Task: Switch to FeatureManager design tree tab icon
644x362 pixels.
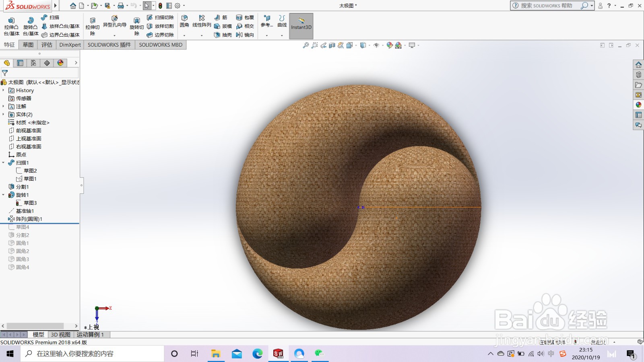Action: click(x=7, y=63)
